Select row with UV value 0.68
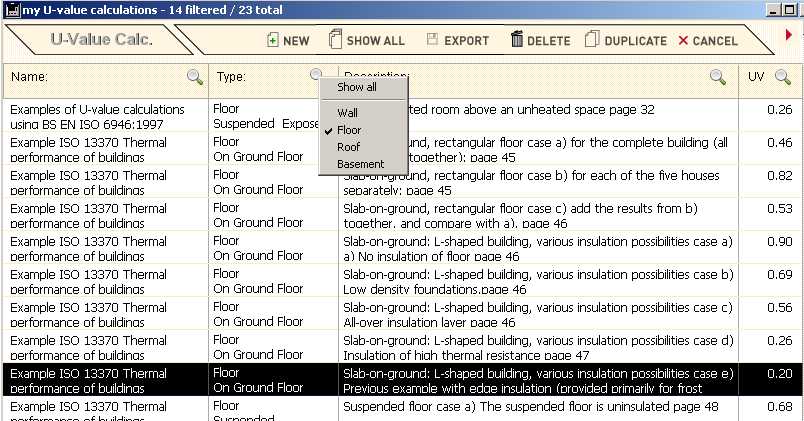The width and height of the screenshot is (804, 421). [402, 409]
